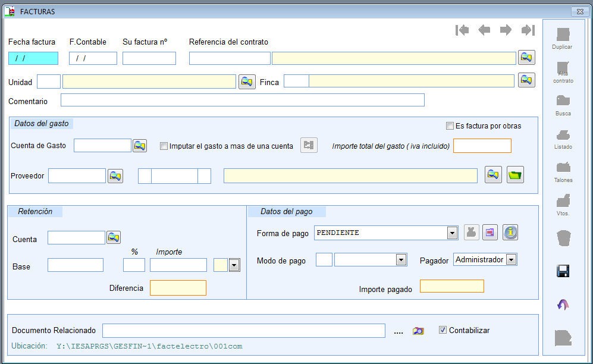This screenshot has height=364, width=593.
Task: Open the Unidad search lookup
Action: 247,82
